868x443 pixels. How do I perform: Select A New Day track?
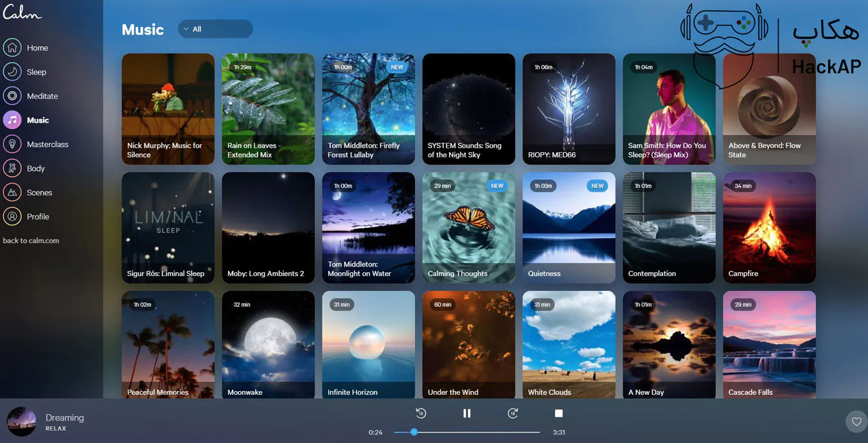pyautogui.click(x=669, y=345)
